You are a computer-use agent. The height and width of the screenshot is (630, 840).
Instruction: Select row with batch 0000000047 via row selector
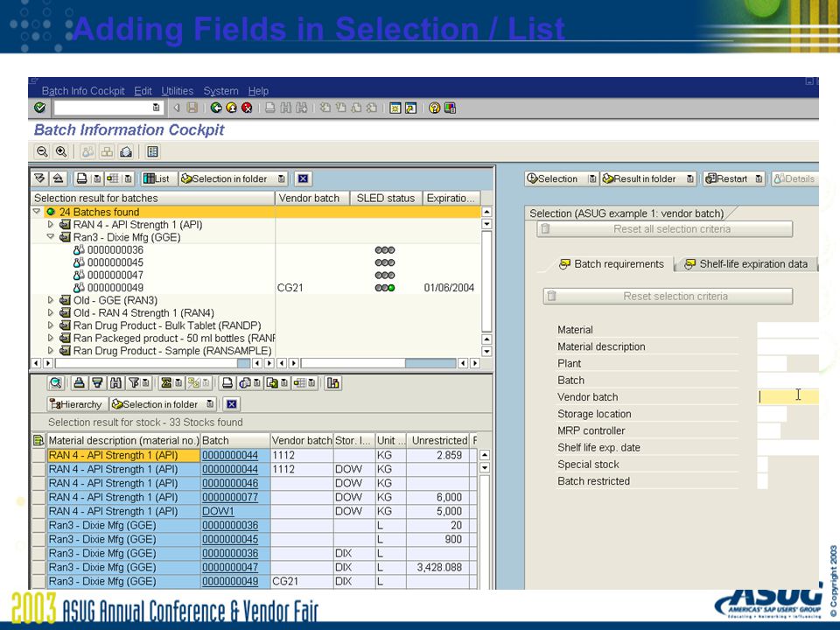(x=38, y=567)
